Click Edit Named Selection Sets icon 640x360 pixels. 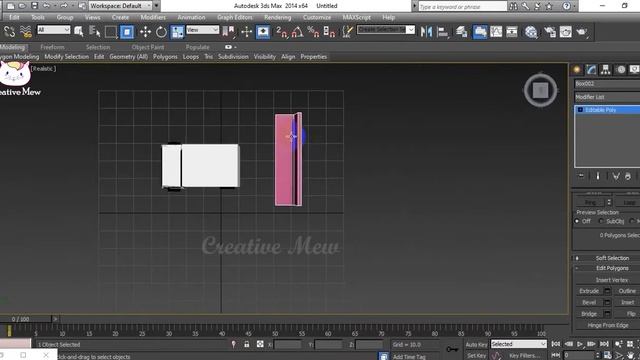[x=347, y=31]
